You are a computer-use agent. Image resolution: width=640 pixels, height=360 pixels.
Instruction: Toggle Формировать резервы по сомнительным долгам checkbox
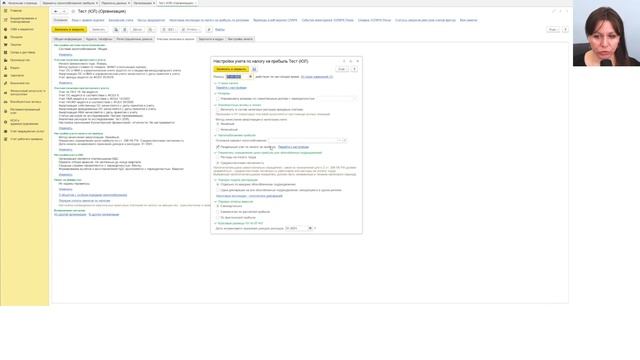pos(218,99)
